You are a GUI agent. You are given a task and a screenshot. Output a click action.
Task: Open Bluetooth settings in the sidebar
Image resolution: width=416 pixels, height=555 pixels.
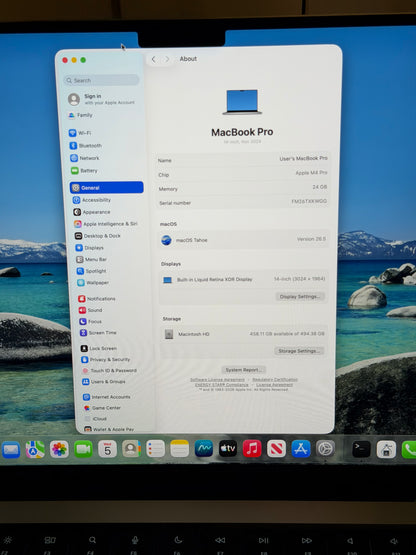(x=86, y=145)
